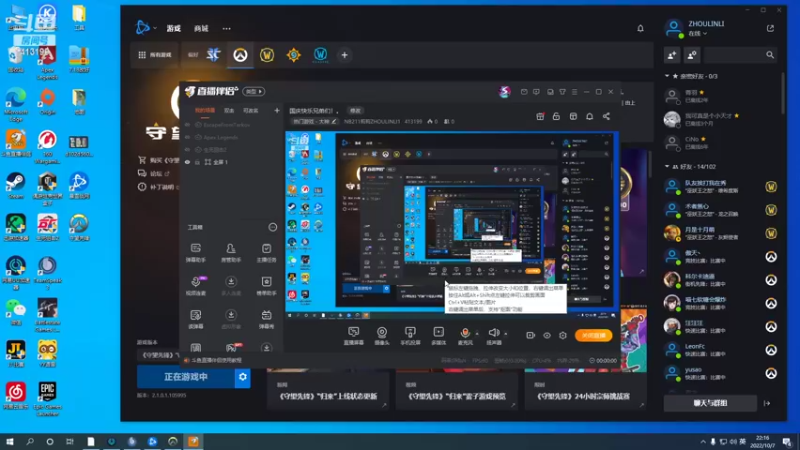The image size is (800, 450).
Task: Switch to the 商城 tab in Battle.net
Action: 201,29
